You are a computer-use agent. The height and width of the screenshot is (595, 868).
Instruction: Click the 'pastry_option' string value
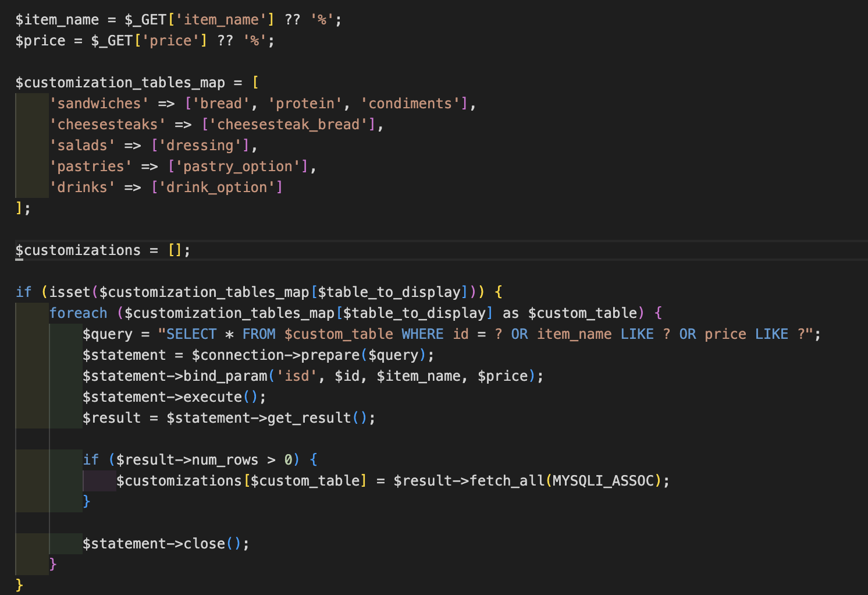(x=238, y=167)
